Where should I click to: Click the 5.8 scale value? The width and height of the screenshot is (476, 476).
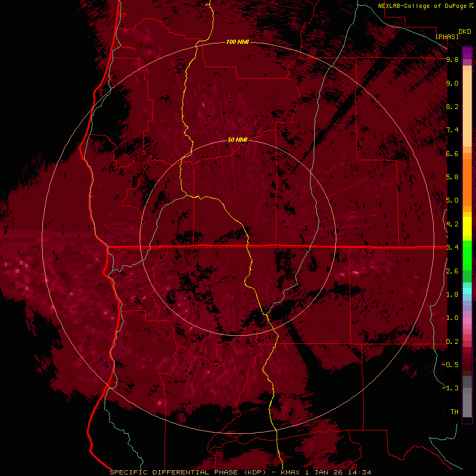(x=452, y=177)
